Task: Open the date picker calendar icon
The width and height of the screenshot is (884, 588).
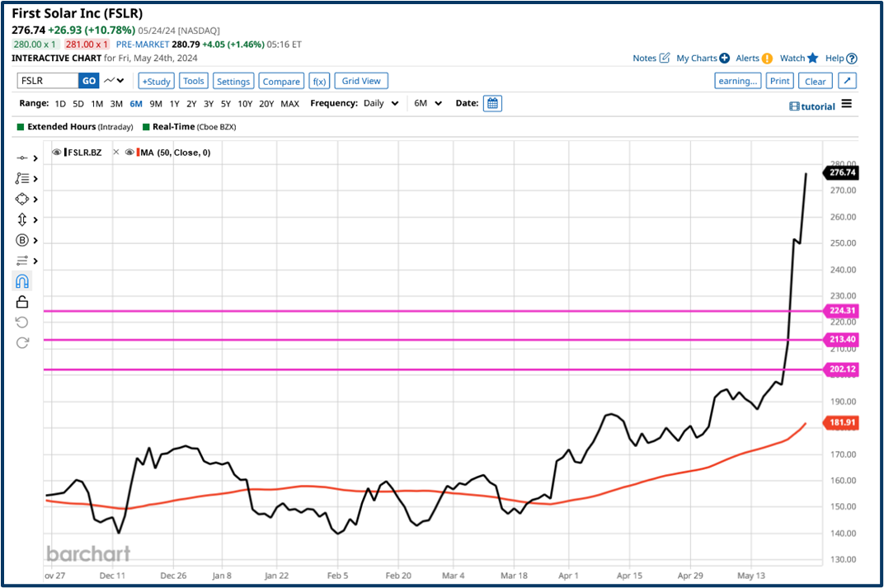Action: (492, 103)
